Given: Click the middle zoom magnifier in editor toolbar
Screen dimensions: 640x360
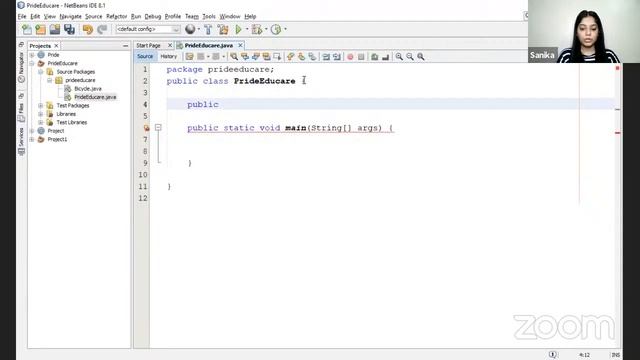Looking at the screenshot, I should [x=410, y=57].
